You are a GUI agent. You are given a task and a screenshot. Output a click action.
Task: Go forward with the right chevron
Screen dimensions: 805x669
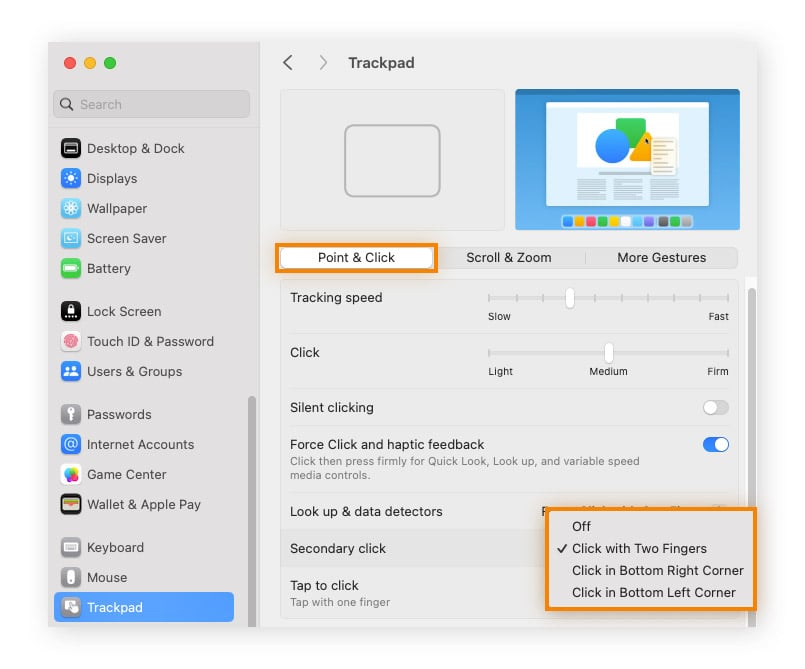pyautogui.click(x=323, y=63)
